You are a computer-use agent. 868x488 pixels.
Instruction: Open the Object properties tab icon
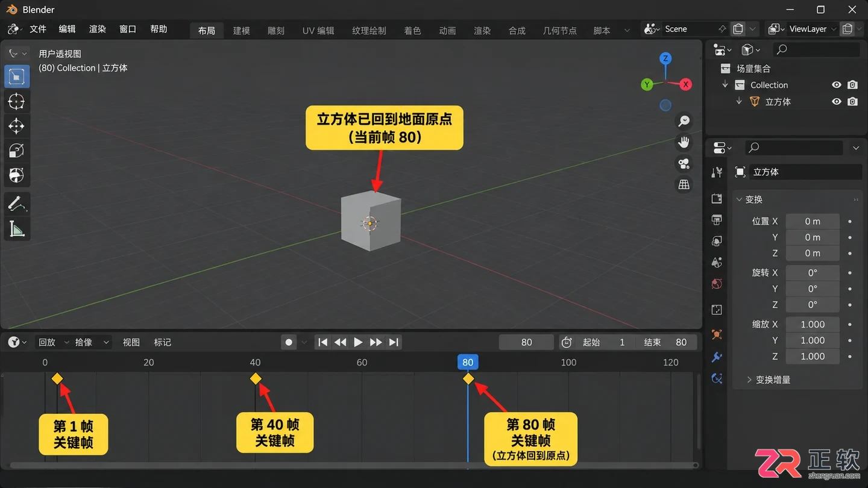click(x=717, y=334)
